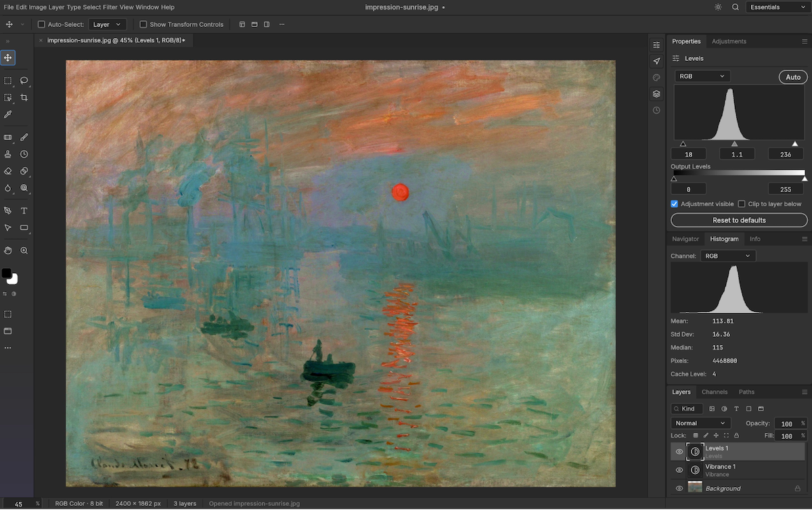Click Reset to defaults button
Viewport: 812px width, 510px height.
coord(739,221)
